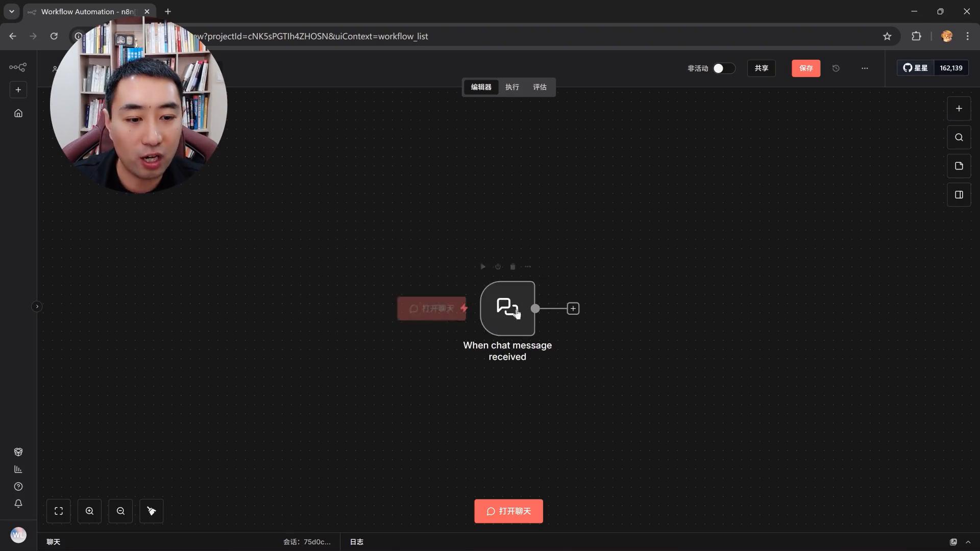The width and height of the screenshot is (980, 551).
Task: Open the workflow three-dot options menu
Action: pyautogui.click(x=865, y=68)
